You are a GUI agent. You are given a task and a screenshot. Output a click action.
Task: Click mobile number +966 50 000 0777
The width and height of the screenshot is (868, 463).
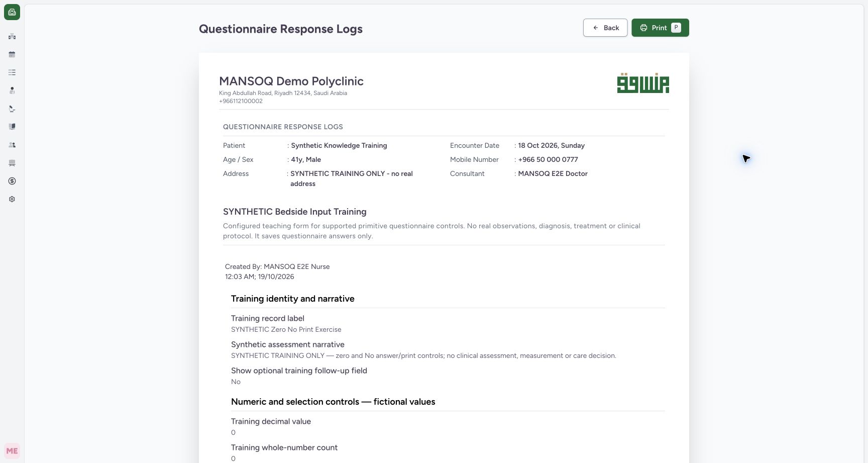click(548, 159)
